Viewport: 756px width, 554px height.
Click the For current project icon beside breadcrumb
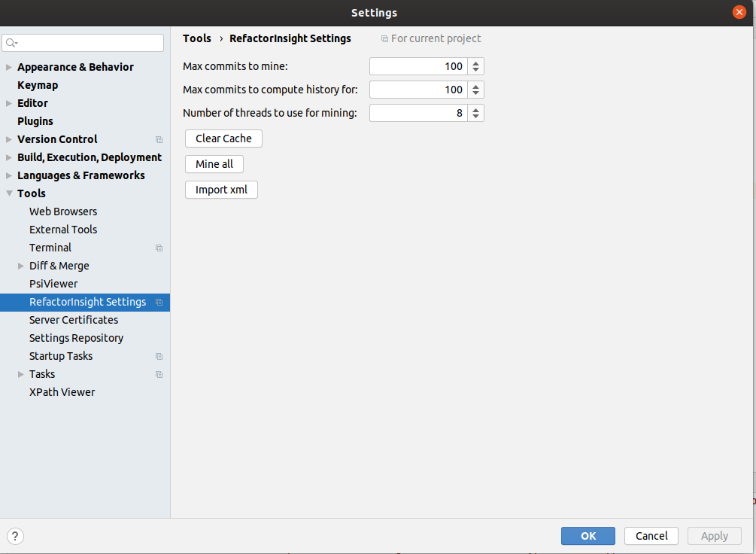pyautogui.click(x=384, y=38)
